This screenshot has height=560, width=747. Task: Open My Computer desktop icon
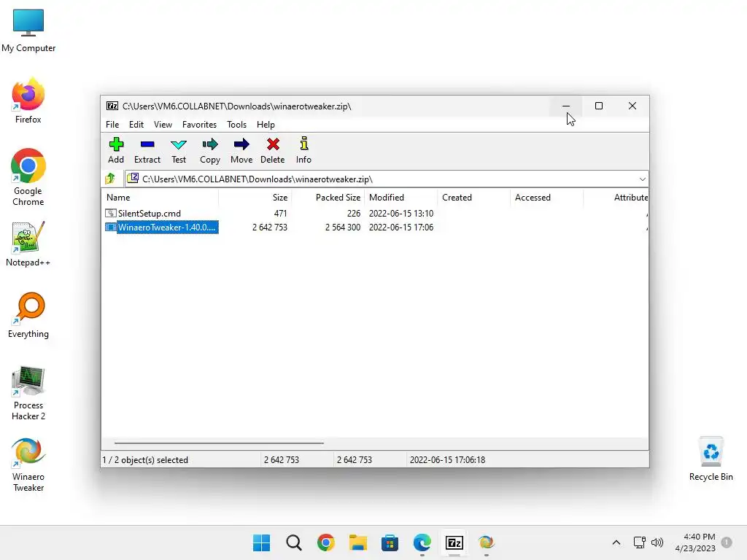click(28, 30)
